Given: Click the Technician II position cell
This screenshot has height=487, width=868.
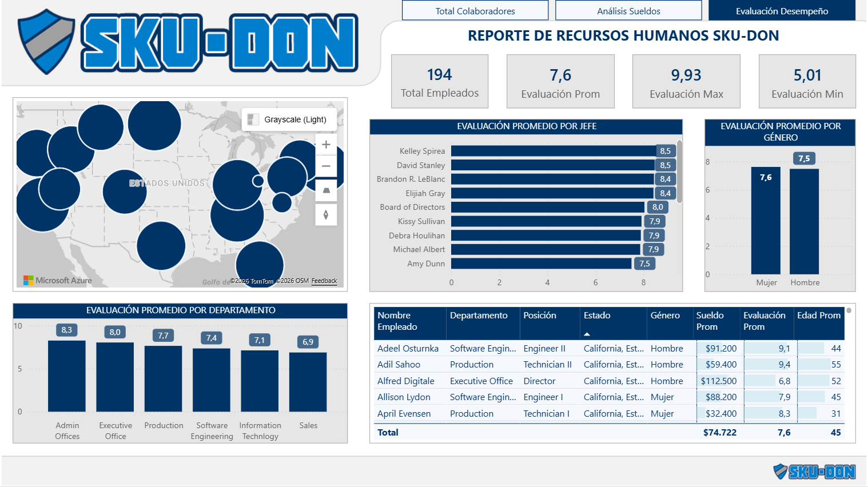Looking at the screenshot, I should pyautogui.click(x=547, y=364).
